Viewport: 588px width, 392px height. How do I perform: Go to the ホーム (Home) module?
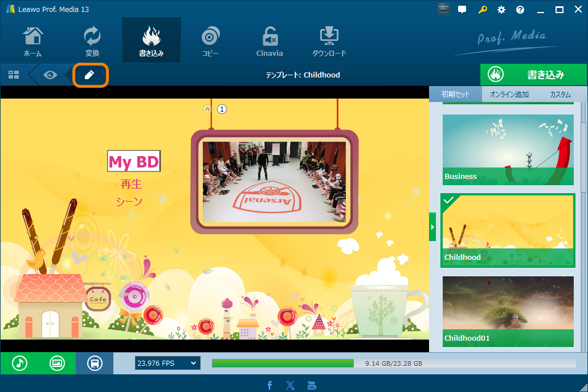coord(32,41)
